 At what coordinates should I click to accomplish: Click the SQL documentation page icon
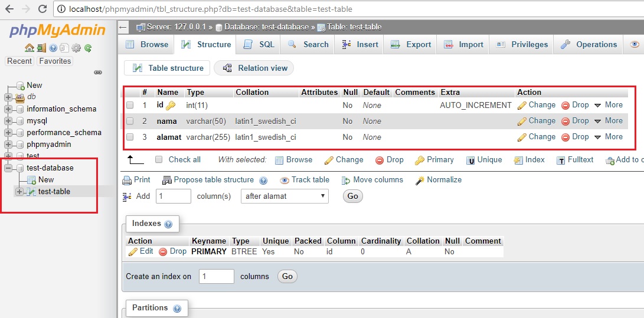tap(64, 48)
